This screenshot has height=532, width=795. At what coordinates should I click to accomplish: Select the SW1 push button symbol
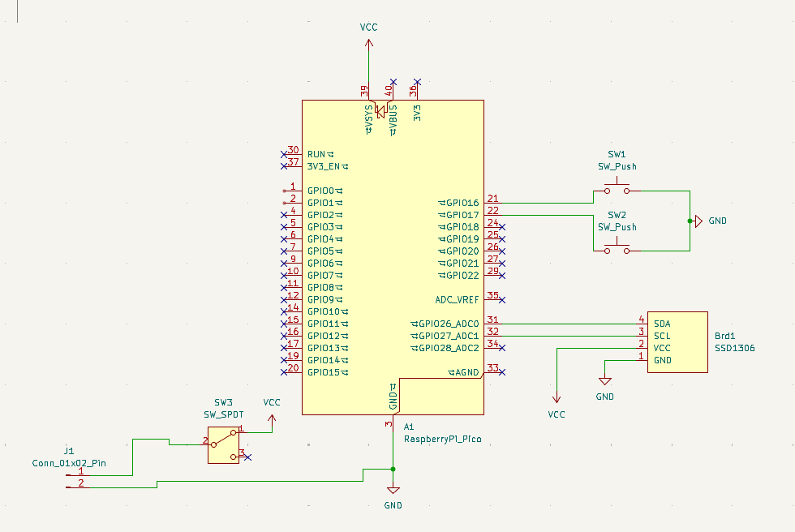click(x=617, y=188)
